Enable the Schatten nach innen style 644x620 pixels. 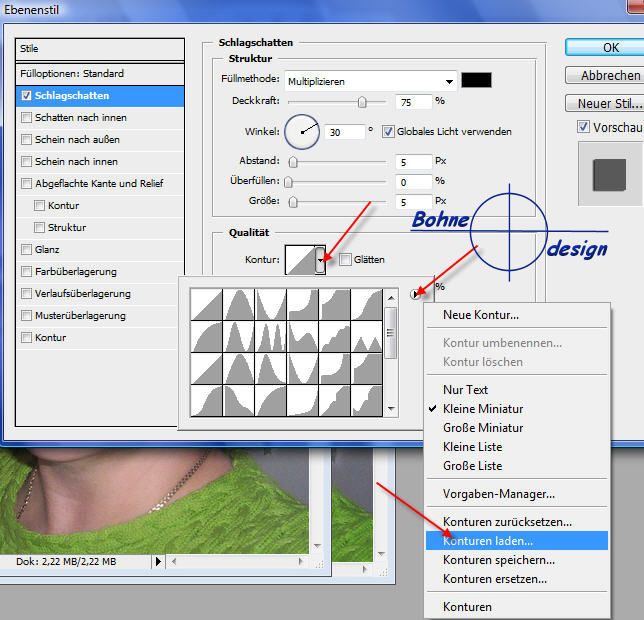(27, 118)
